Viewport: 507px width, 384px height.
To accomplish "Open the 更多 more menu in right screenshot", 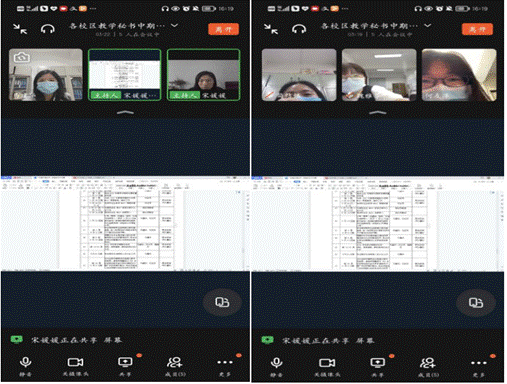I will (479, 367).
